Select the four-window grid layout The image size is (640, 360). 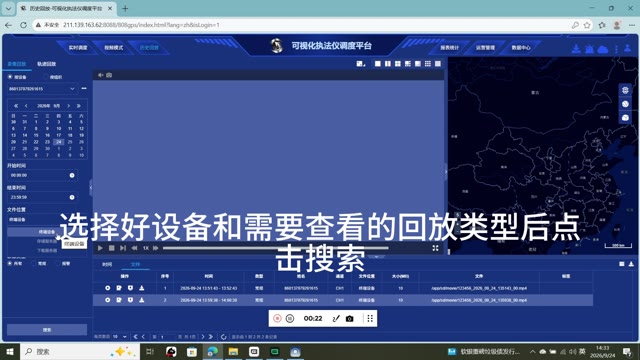tap(398, 64)
